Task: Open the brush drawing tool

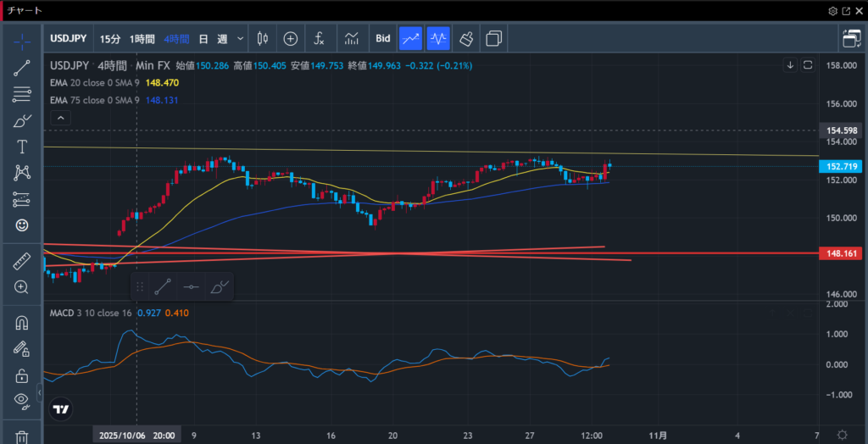Action: pyautogui.click(x=22, y=120)
